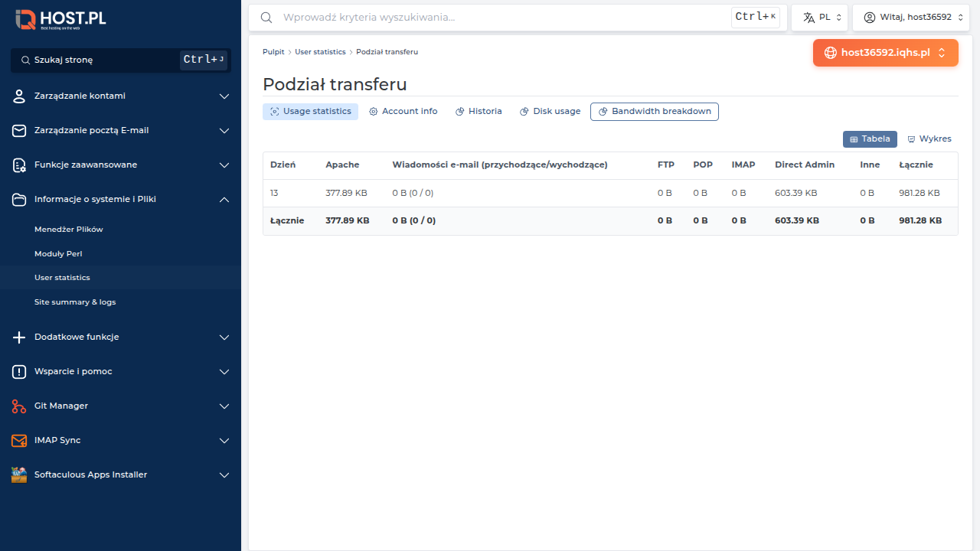
Task: Click the Tabela table icon
Action: coord(854,139)
